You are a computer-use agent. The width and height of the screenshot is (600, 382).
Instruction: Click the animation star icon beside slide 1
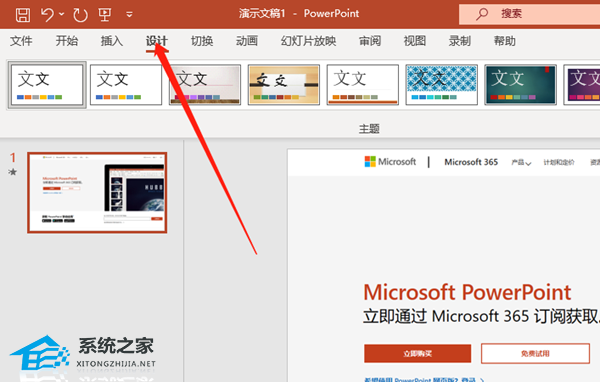[x=13, y=172]
